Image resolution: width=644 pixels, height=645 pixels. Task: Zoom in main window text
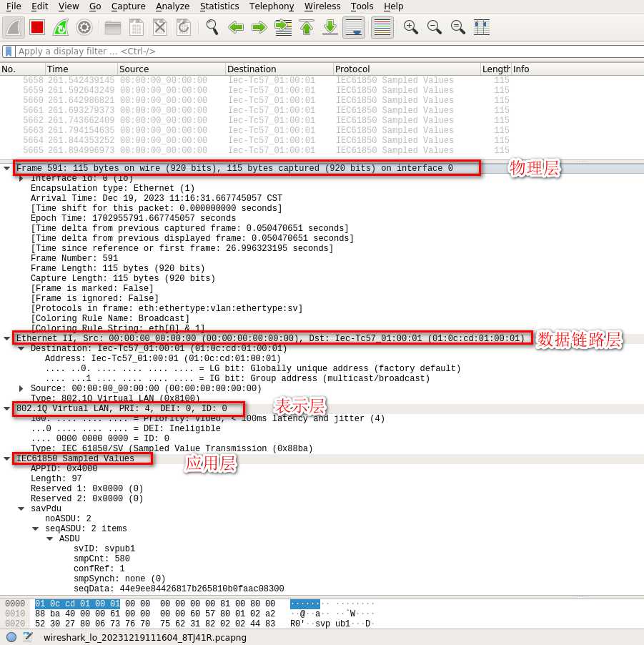pos(411,28)
